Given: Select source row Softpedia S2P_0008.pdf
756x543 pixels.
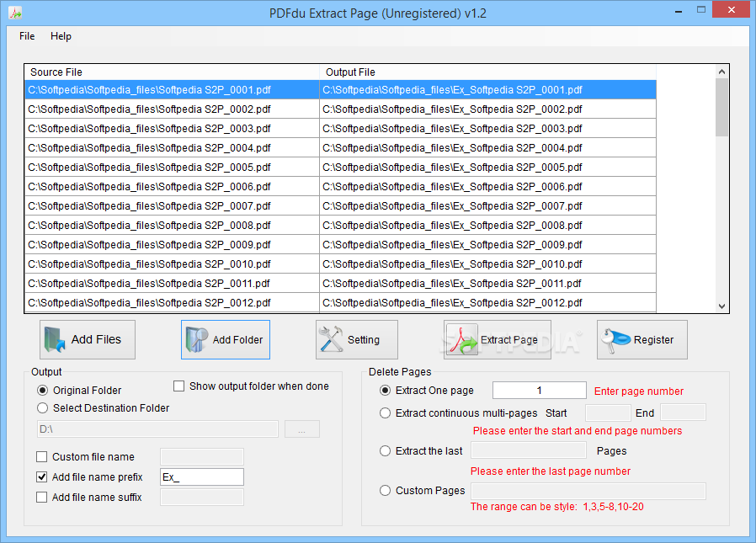Looking at the screenshot, I should [x=172, y=226].
